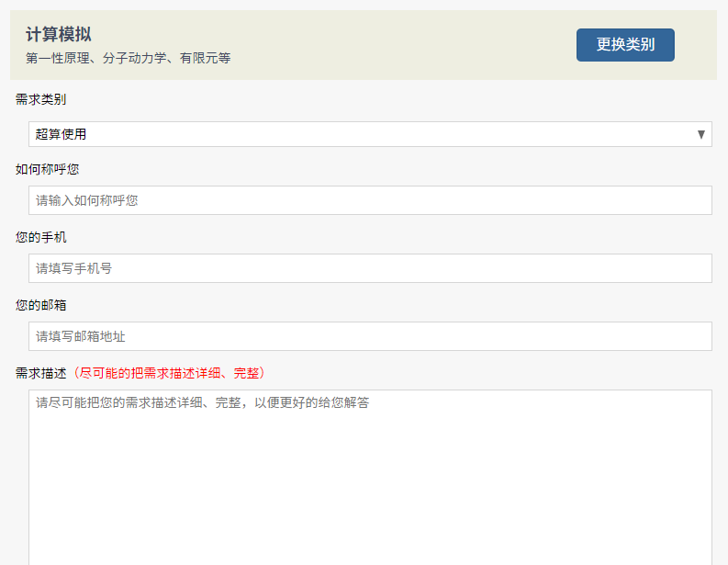
Task: Click the red hint 尽可能的把需求描述详细、完整
Action: pyautogui.click(x=169, y=373)
